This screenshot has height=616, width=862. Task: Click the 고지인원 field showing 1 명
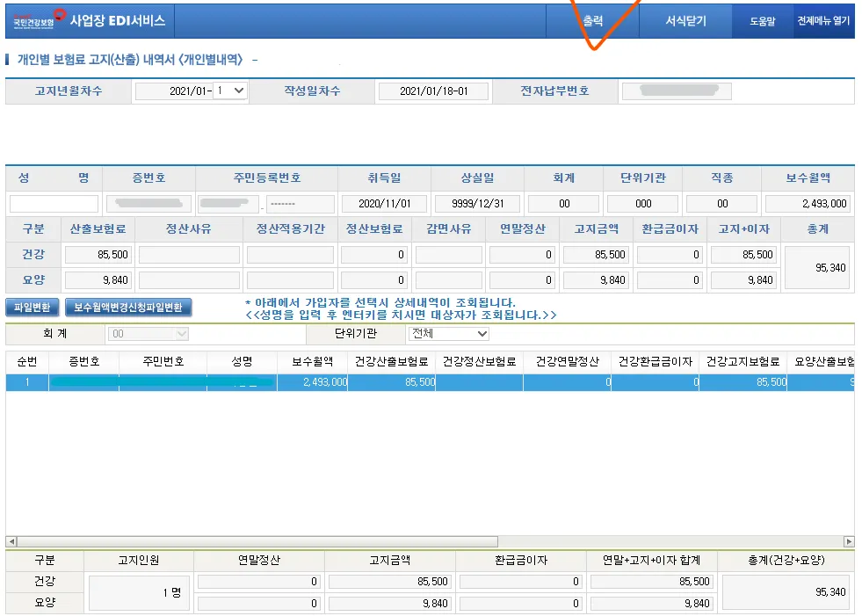139,592
